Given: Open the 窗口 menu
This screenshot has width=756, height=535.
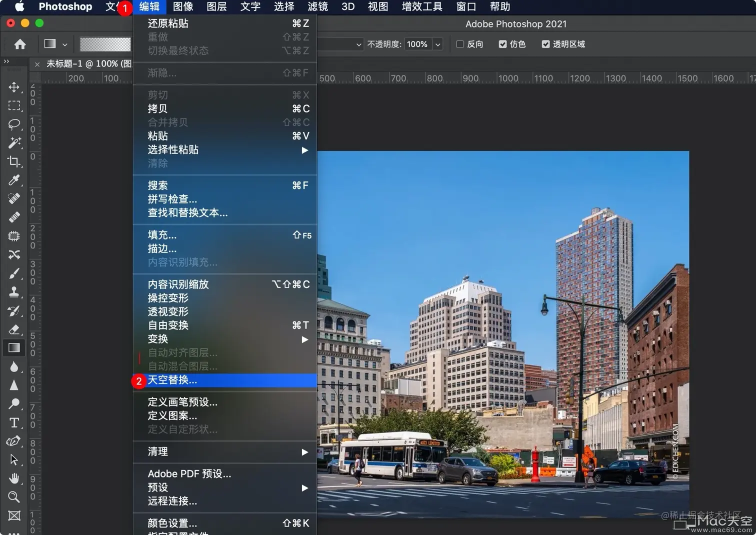Looking at the screenshot, I should coord(466,6).
